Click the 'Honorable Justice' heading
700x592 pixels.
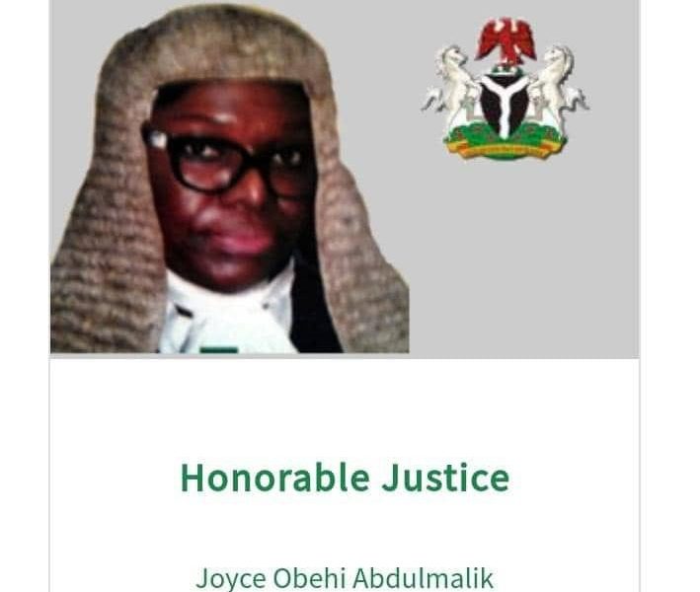tap(346, 478)
